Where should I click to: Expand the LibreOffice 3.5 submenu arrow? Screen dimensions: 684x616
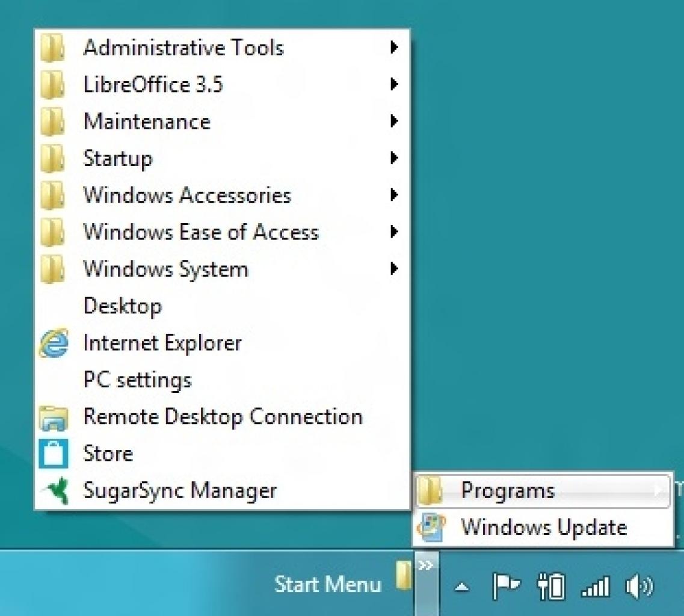394,84
